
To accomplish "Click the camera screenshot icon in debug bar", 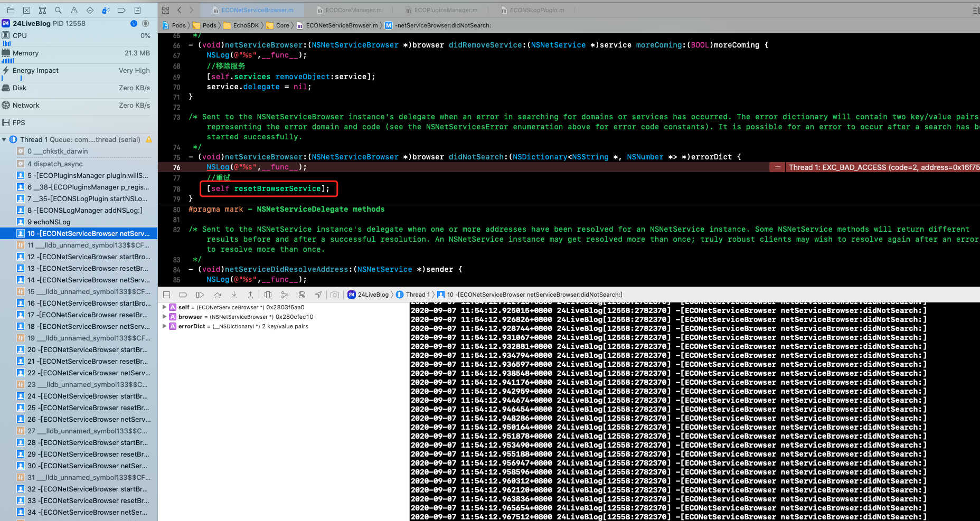I will (335, 295).
